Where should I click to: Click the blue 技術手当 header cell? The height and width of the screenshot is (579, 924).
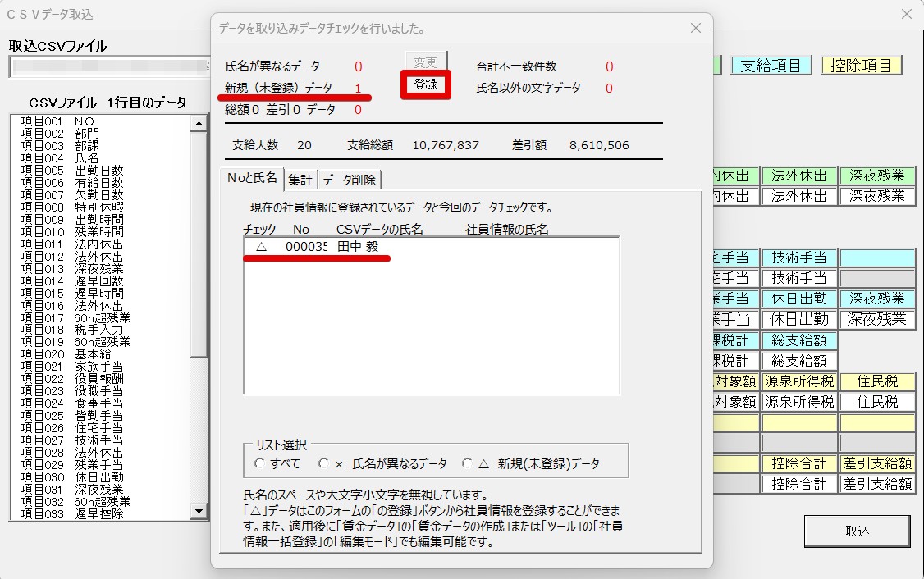799,258
